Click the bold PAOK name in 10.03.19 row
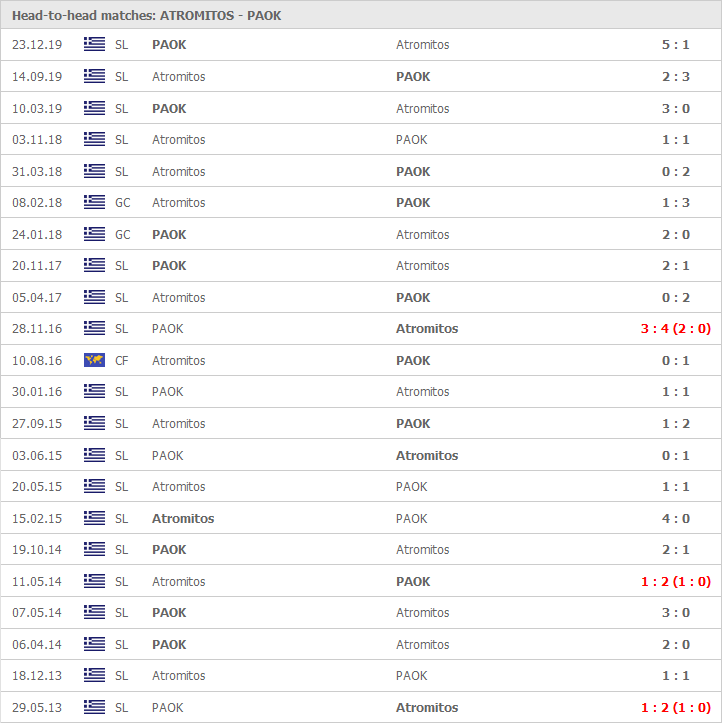This screenshot has height=723, width=722. click(x=169, y=108)
